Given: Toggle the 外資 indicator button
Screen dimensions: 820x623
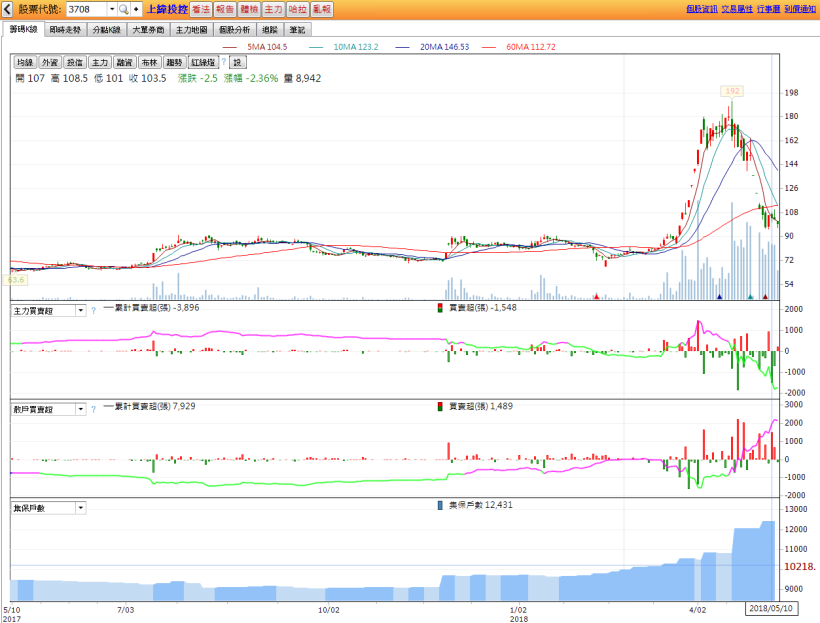Looking at the screenshot, I should click(x=50, y=62).
